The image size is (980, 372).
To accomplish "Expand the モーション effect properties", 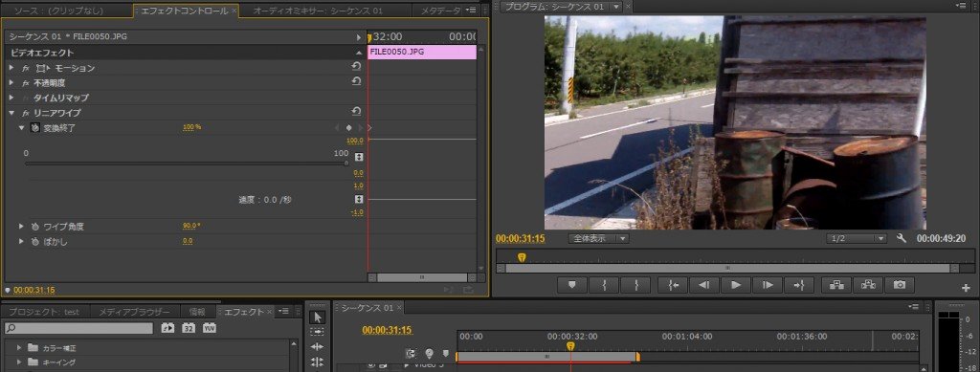I will point(11,67).
